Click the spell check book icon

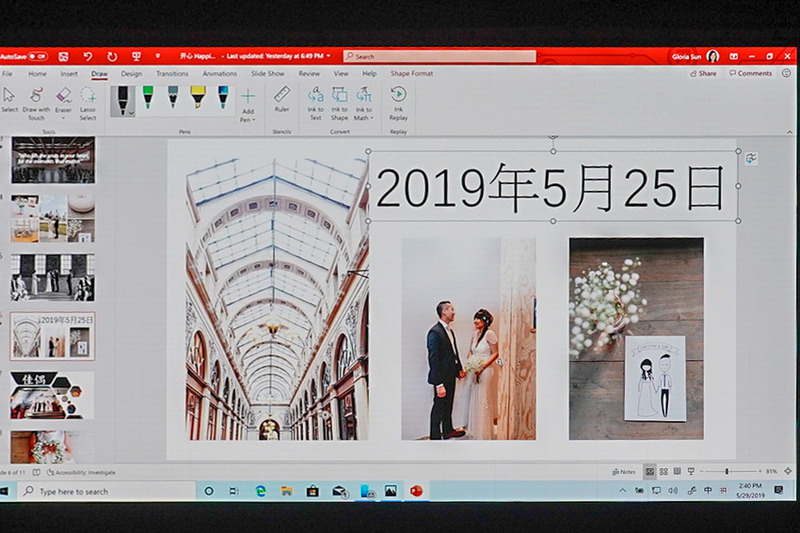36,472
